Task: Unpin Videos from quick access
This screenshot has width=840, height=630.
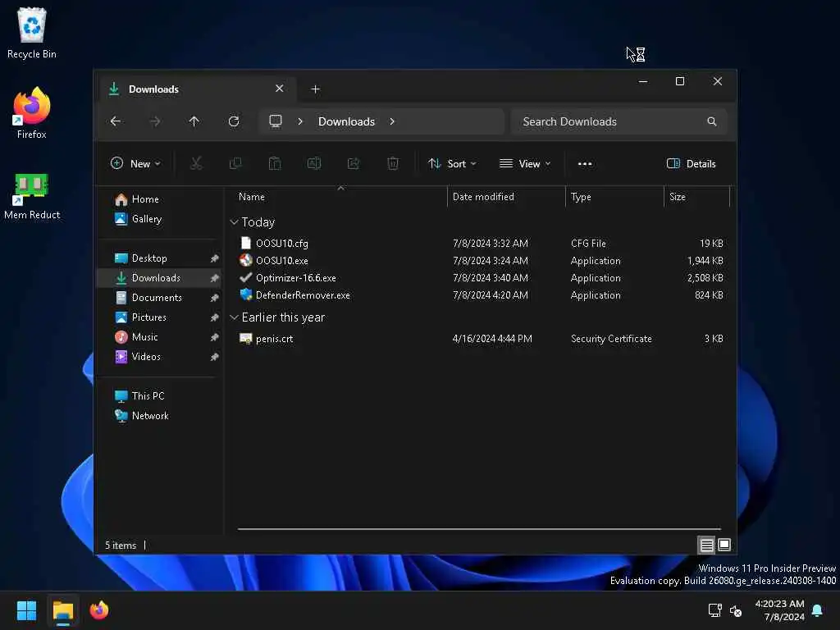Action: tap(214, 357)
